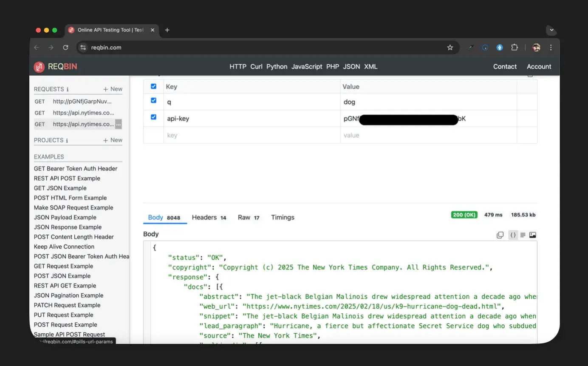Click the empty key input field
Screen dimensions: 588x366
point(252,135)
